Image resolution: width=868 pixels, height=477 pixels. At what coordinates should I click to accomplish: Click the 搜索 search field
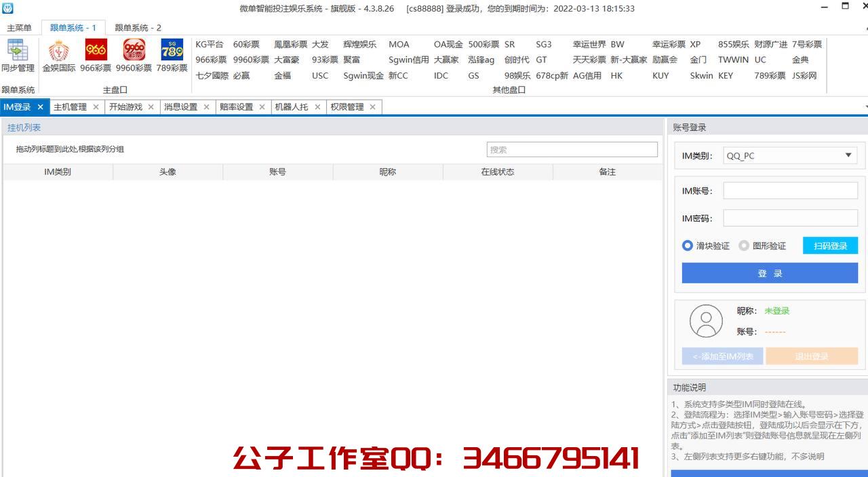tap(572, 150)
